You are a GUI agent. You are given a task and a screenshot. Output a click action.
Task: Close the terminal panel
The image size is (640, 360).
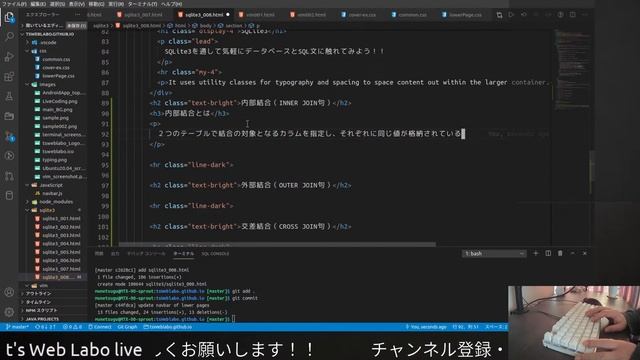[x=584, y=253]
